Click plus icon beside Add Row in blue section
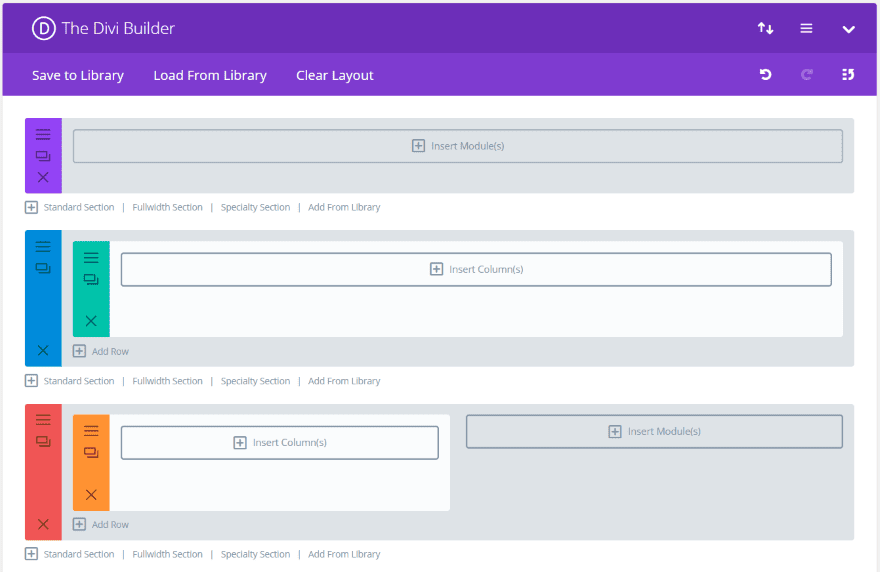 pyautogui.click(x=79, y=351)
